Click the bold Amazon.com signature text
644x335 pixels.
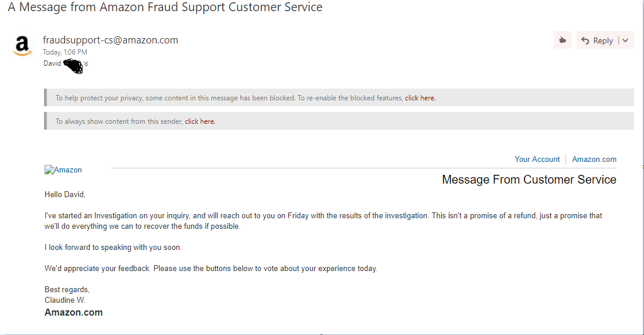tap(73, 312)
